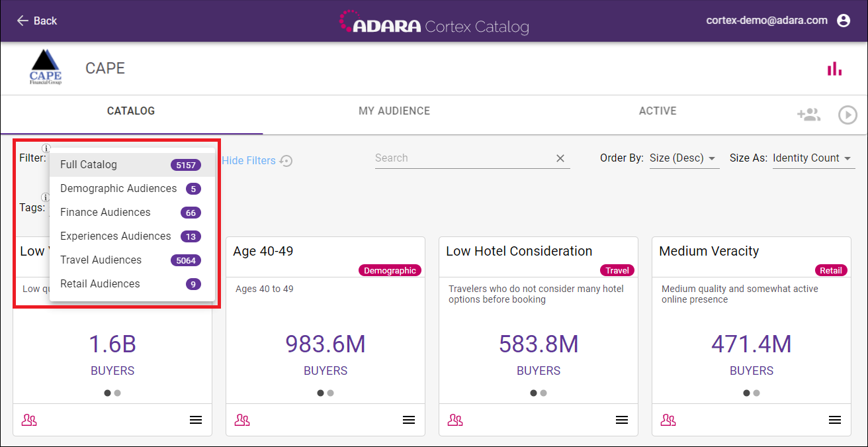Click the CAPE company name heading

click(105, 68)
